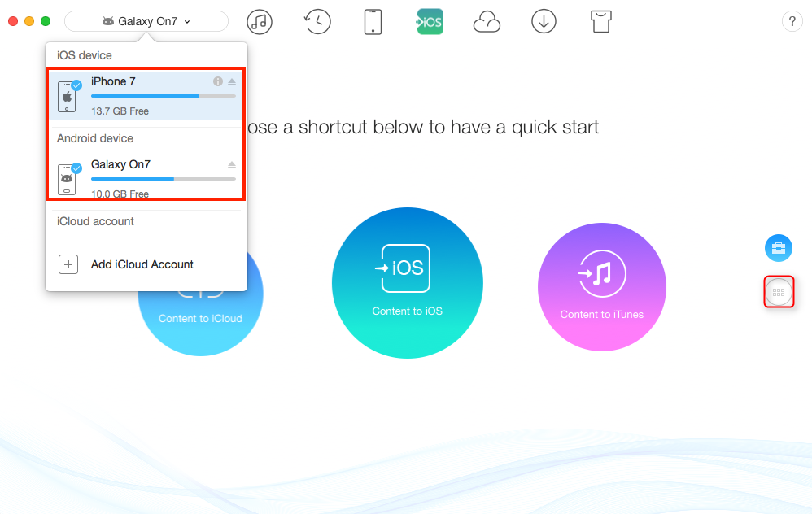This screenshot has height=514, width=812.
Task: Select the move-to-iOS toolbar icon
Action: [x=430, y=22]
